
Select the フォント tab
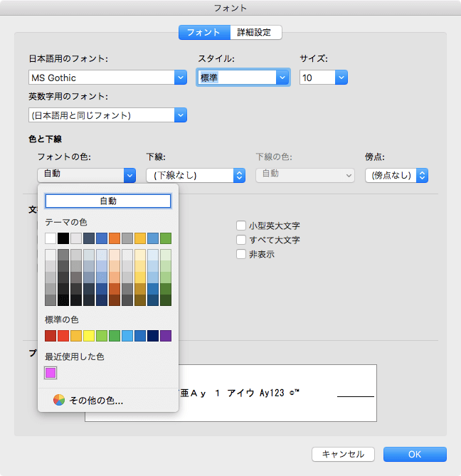tap(204, 32)
